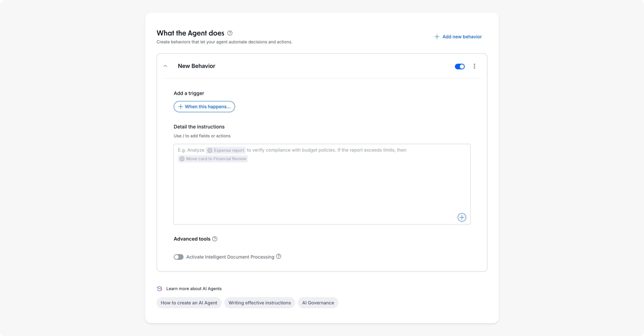Image resolution: width=644 pixels, height=336 pixels.
Task: Click gear icon on Move card chip
Action: pyautogui.click(x=182, y=159)
